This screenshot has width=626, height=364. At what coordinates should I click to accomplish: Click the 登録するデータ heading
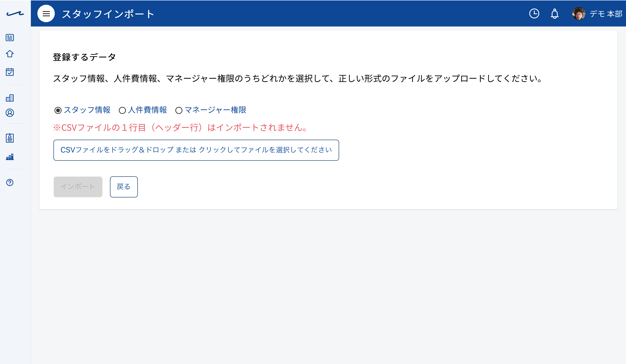click(84, 57)
